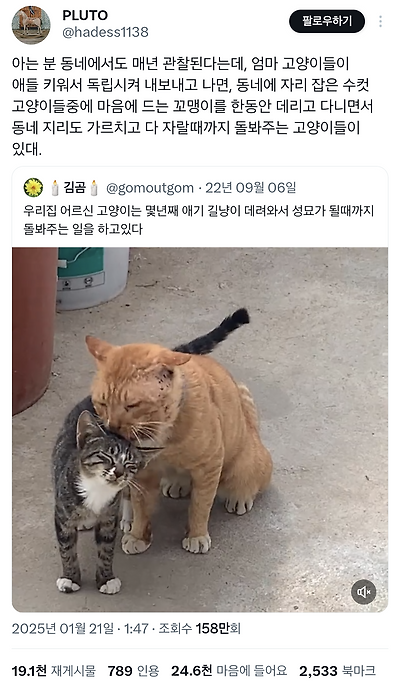
Task: Open the quoted post date 22년 09월 06일
Action: pyautogui.click(x=251, y=188)
